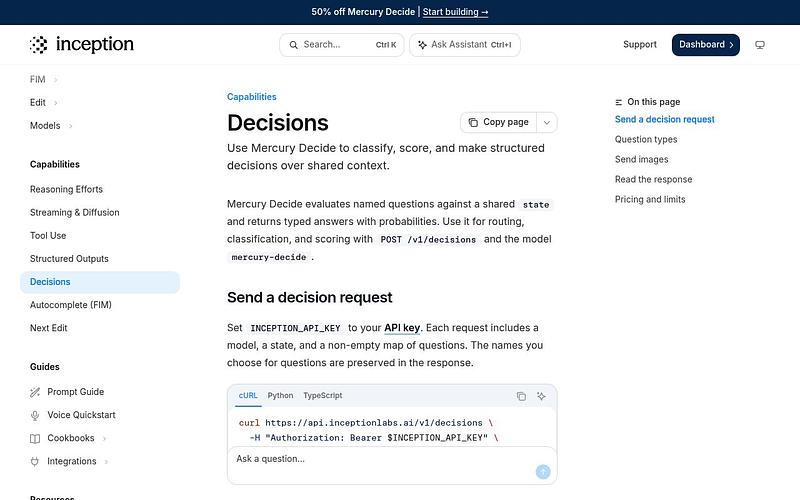Image resolution: width=800 pixels, height=500 pixels.
Task: Click the Ask Assistant sparkle icon
Action: [x=422, y=45]
